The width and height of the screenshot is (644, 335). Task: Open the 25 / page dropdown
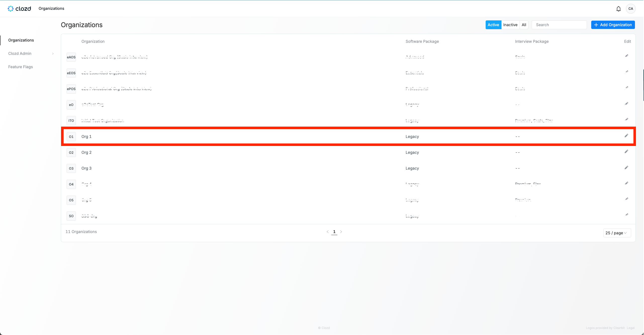pos(617,233)
